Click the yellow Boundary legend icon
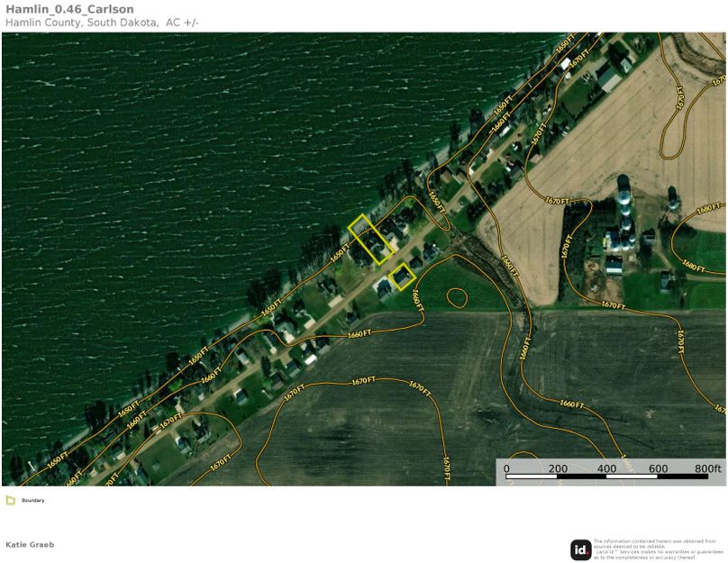 10,500
